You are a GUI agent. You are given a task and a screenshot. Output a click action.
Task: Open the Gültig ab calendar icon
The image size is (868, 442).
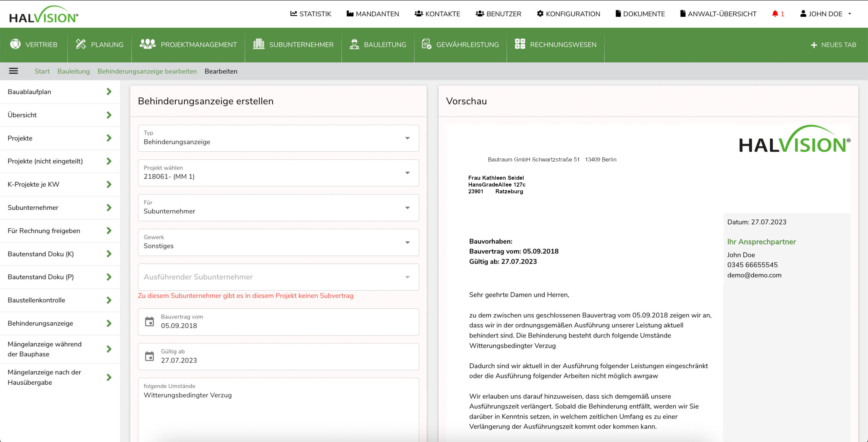(x=150, y=356)
